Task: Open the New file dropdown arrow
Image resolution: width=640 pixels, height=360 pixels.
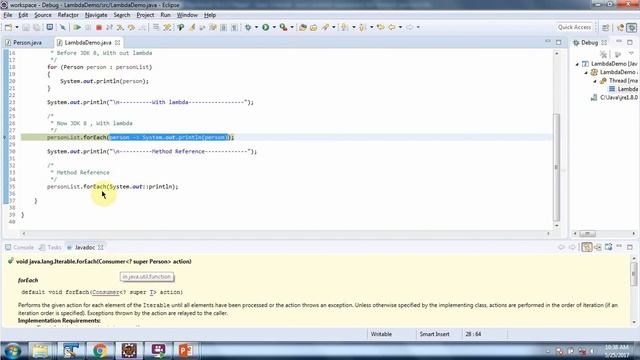Action: 17,27
